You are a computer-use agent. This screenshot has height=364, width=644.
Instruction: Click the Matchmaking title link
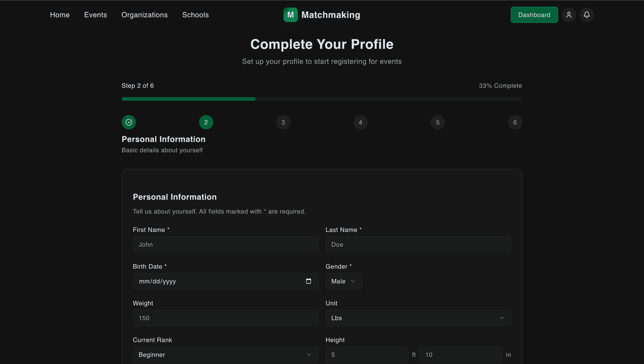coord(331,15)
